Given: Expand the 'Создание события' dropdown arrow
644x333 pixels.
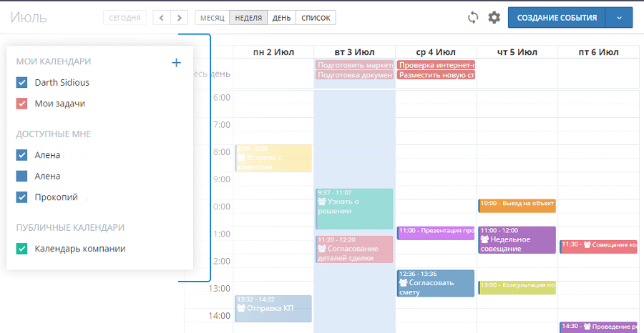Looking at the screenshot, I should tap(619, 18).
